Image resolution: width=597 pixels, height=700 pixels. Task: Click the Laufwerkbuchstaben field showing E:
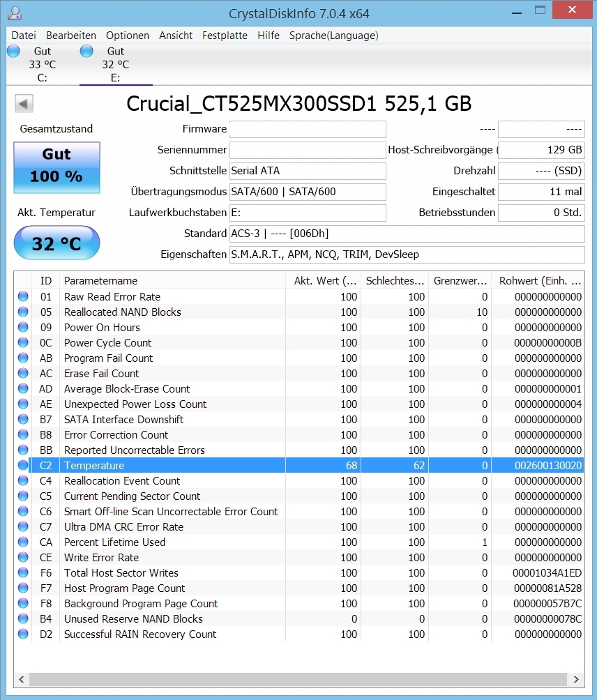[x=308, y=213]
